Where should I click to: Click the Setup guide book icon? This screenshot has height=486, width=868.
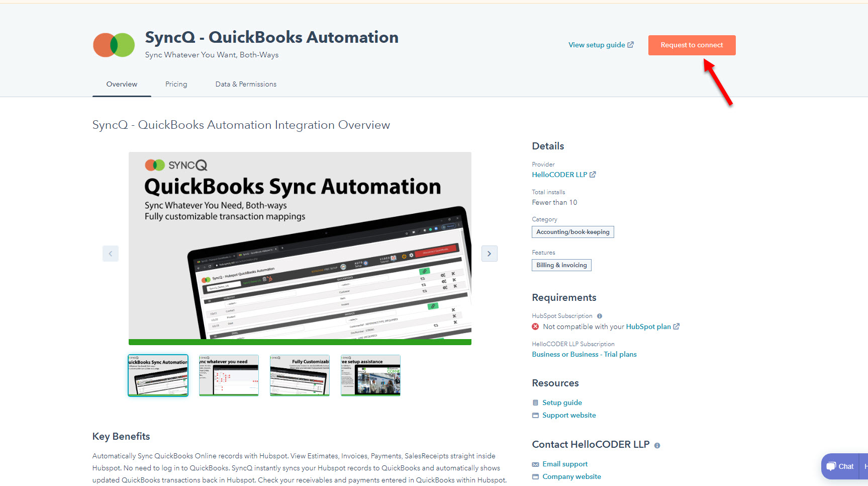coord(535,402)
